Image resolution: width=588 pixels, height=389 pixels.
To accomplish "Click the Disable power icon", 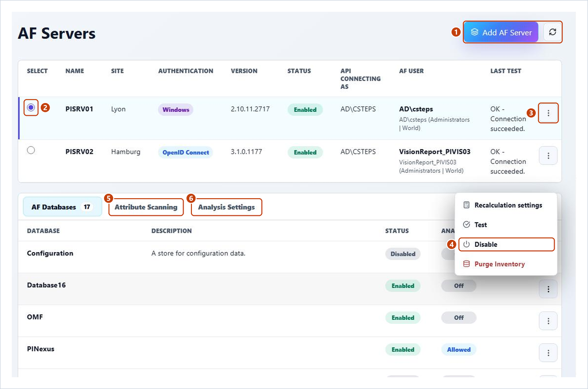I will (x=466, y=244).
